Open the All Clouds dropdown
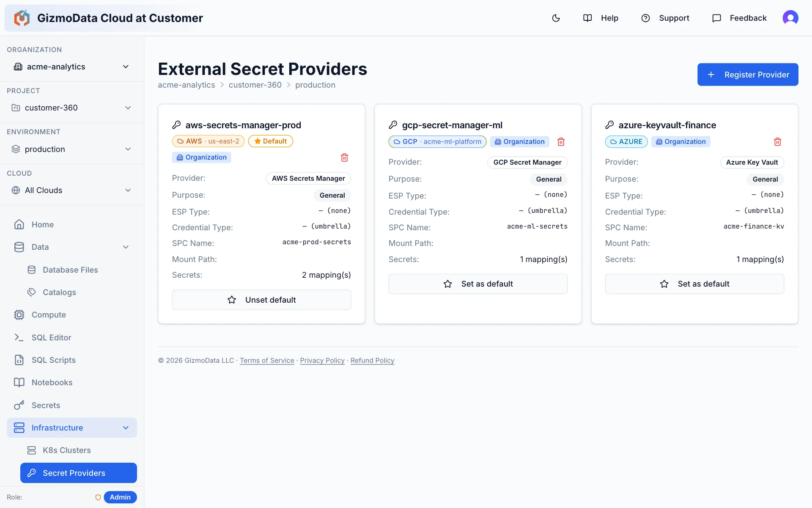Screen dimensions: 812x508 [72, 190]
